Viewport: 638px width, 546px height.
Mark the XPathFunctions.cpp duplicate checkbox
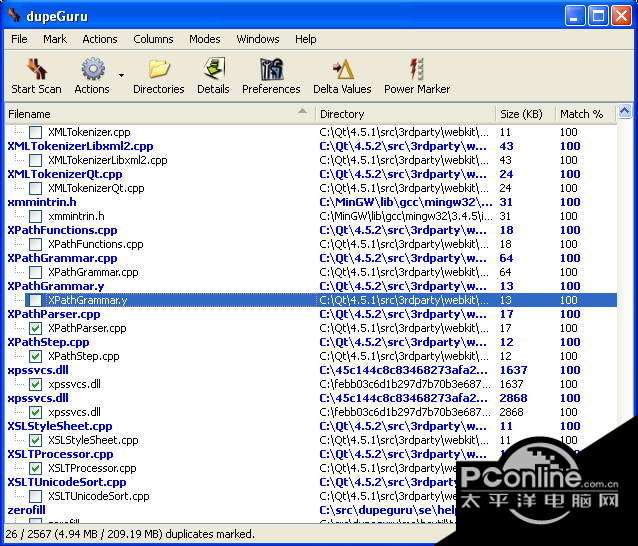click(36, 245)
